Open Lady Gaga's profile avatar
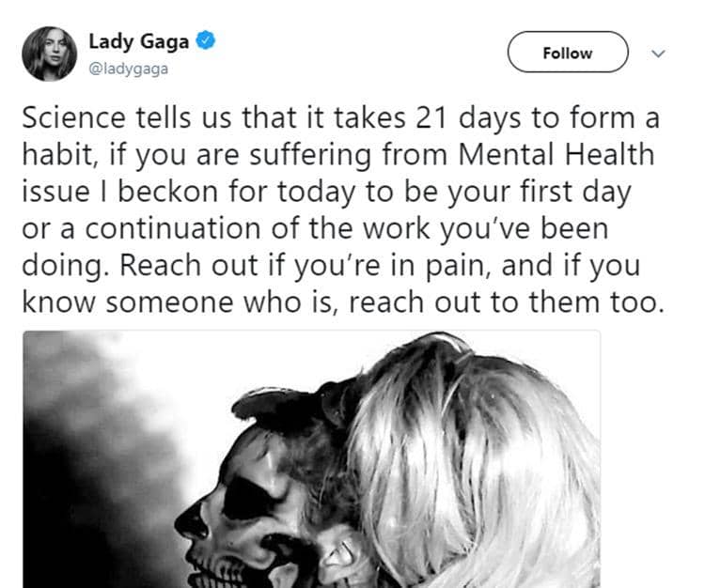705x588 pixels. click(x=50, y=54)
